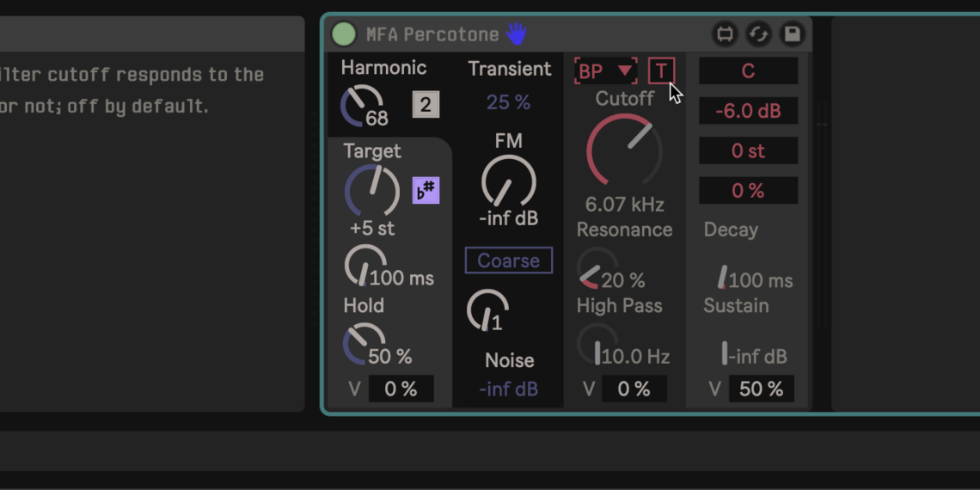Toggle the filter T tracking button
Image resolution: width=980 pixels, height=490 pixels.
[x=661, y=70]
